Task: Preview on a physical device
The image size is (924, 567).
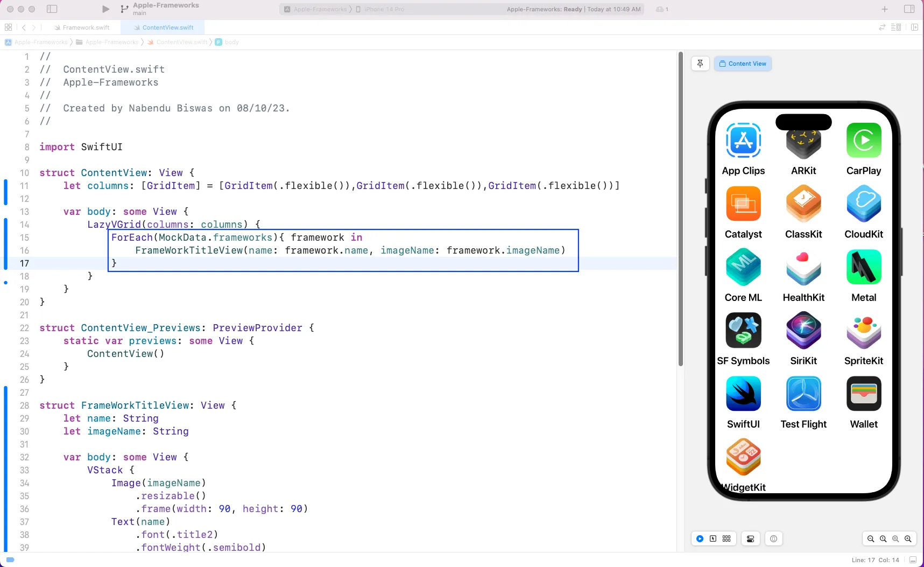Action: point(773,538)
